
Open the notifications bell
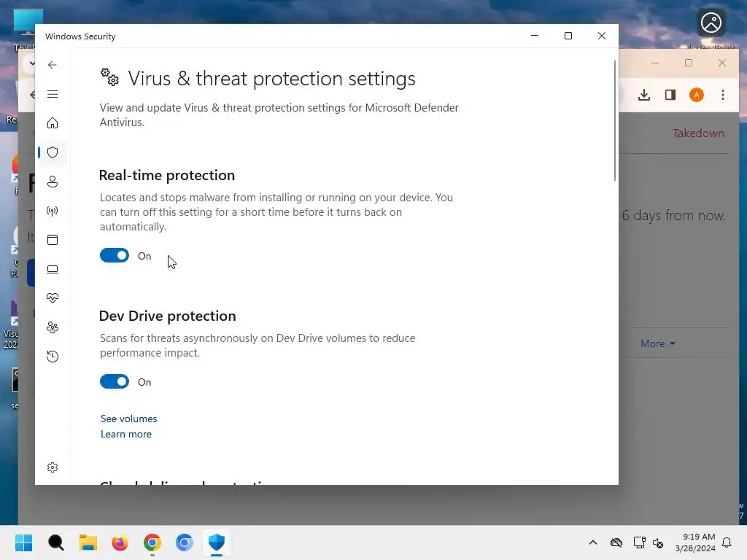click(x=727, y=542)
